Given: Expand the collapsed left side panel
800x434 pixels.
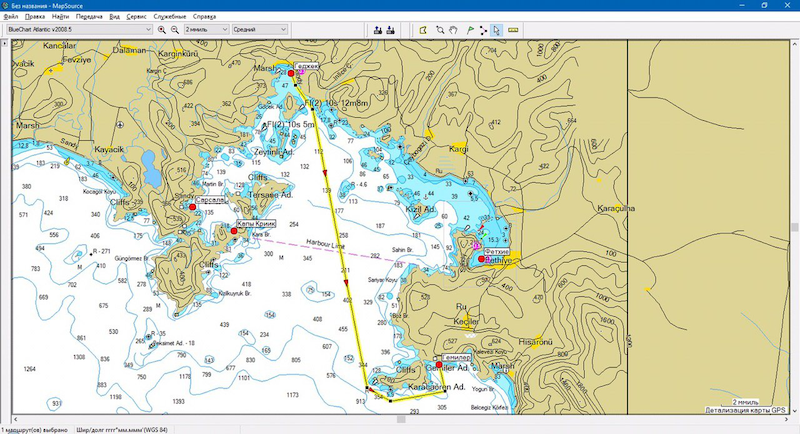Looking at the screenshot, I should [5, 44].
